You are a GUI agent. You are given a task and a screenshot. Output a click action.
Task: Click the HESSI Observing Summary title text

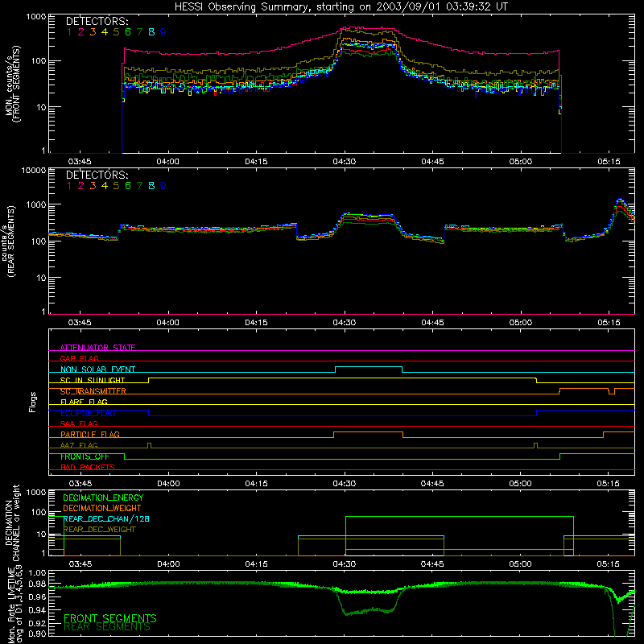coord(341,7)
